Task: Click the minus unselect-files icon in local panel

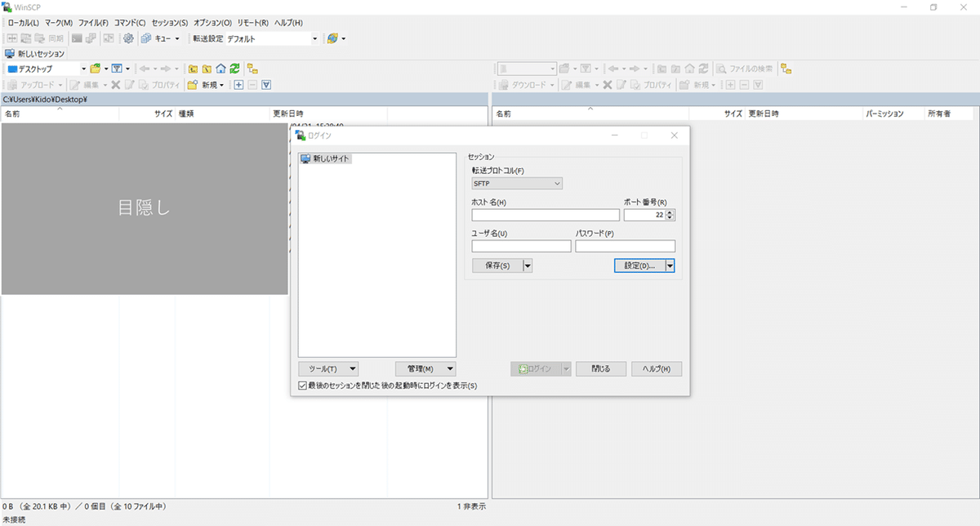Action: [x=252, y=85]
